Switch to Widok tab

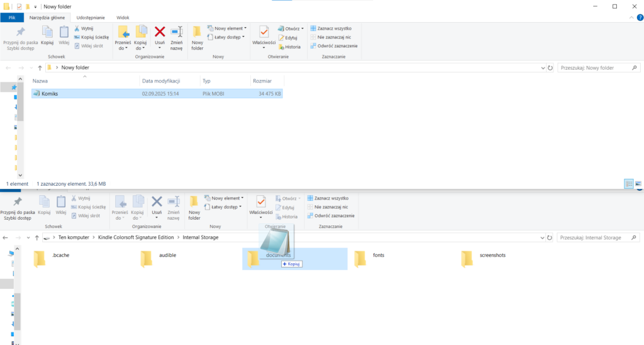[123, 18]
